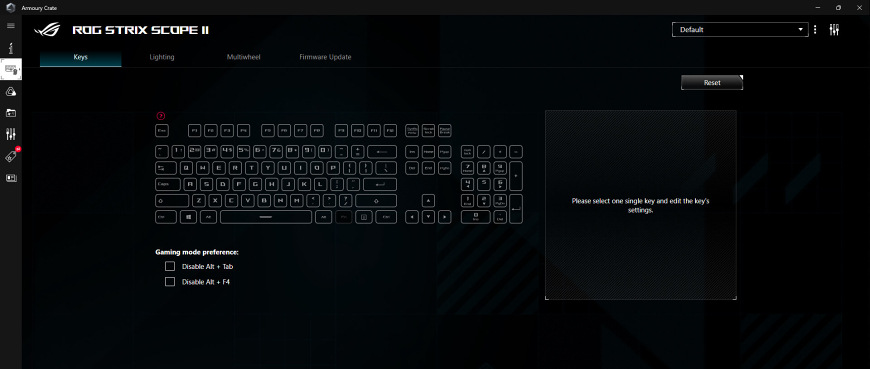
Task: Open the Featured deals tag icon
Action: click(x=11, y=156)
